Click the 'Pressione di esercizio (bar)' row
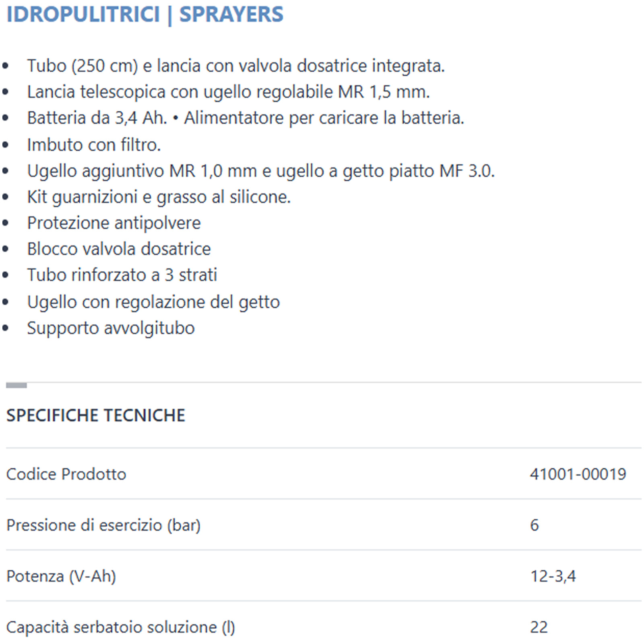 click(103, 525)
